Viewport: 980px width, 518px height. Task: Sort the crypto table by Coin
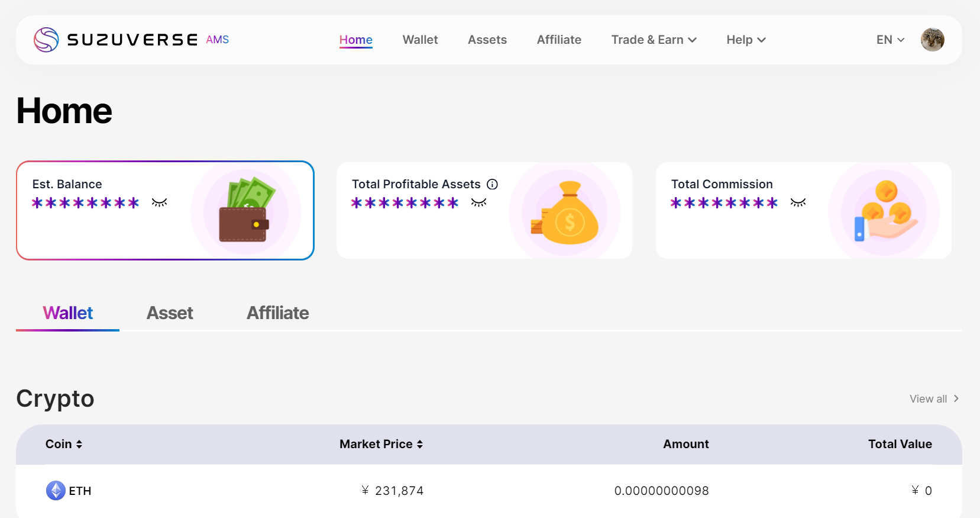(x=63, y=444)
